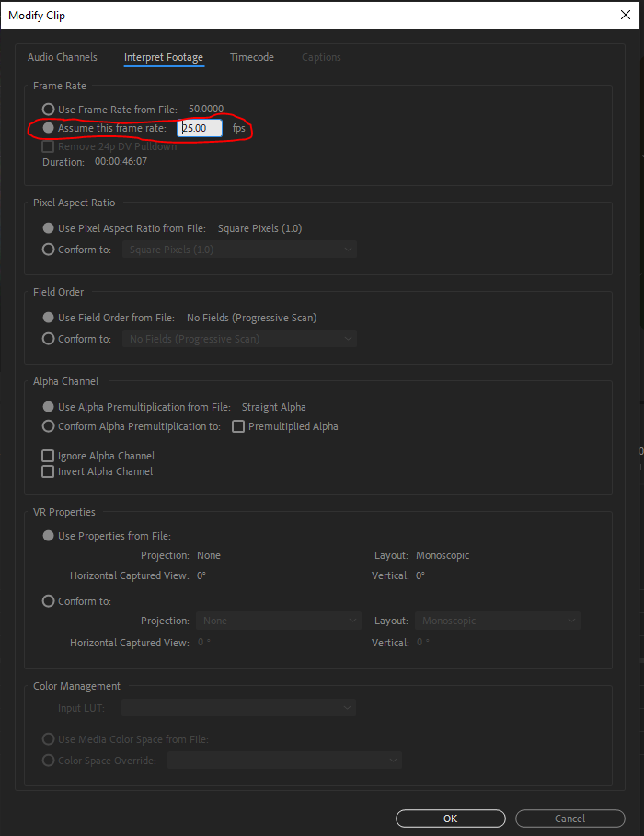Open the VR Projection dropdown
Image resolution: width=644 pixels, height=836 pixels.
[x=278, y=620]
